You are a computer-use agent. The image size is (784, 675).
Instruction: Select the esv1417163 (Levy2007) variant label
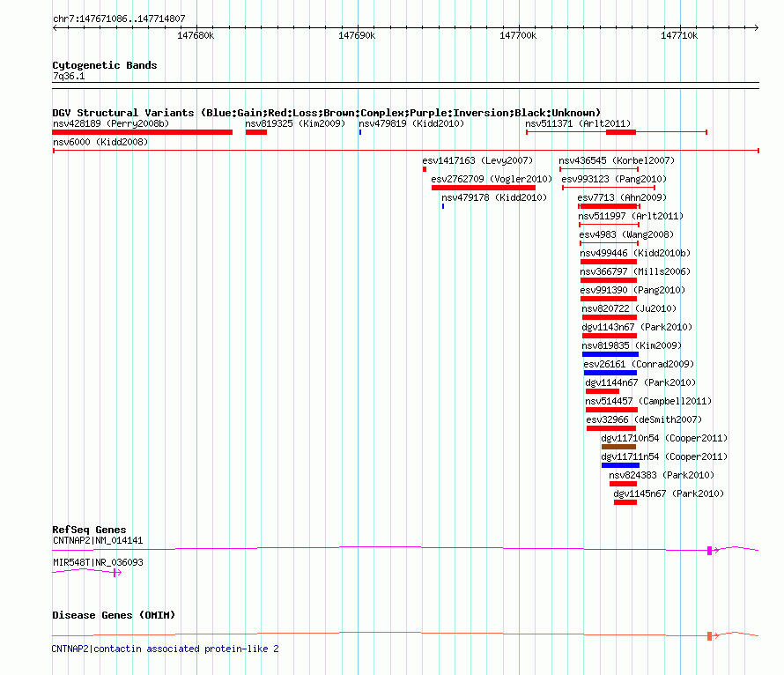[x=477, y=161]
